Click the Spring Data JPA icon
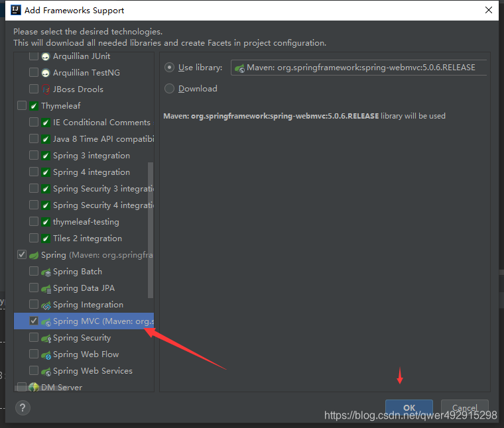 (46, 289)
